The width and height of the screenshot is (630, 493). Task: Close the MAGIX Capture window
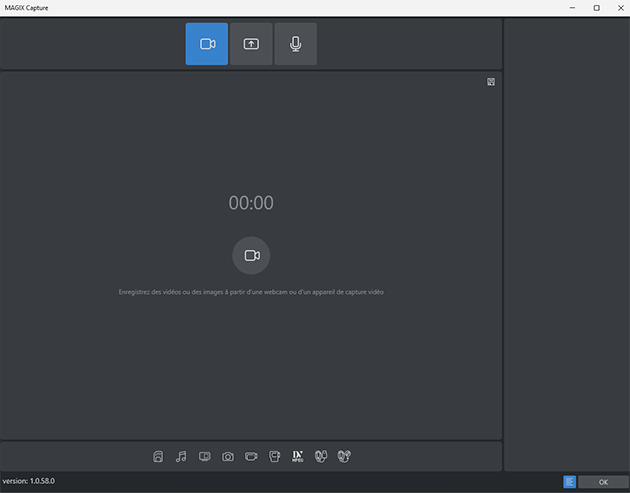click(x=620, y=8)
